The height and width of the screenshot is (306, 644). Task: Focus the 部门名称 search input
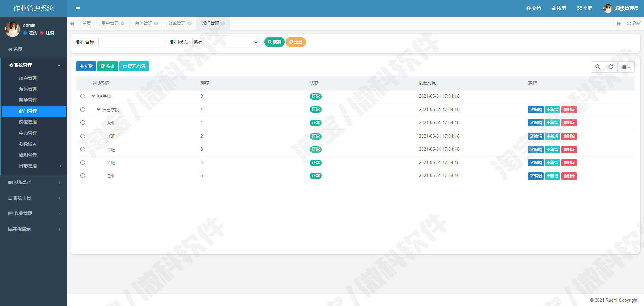132,42
